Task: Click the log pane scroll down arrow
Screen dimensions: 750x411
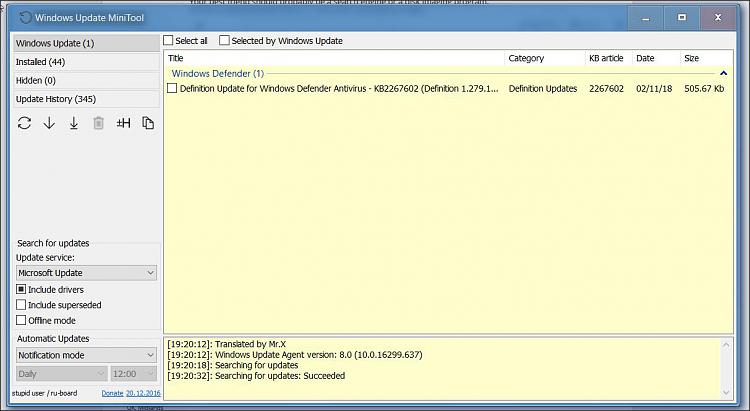Action: (x=727, y=392)
